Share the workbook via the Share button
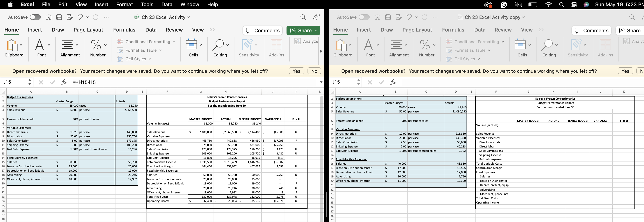Image resolution: width=644 pixels, height=222 pixels. pos(303,30)
